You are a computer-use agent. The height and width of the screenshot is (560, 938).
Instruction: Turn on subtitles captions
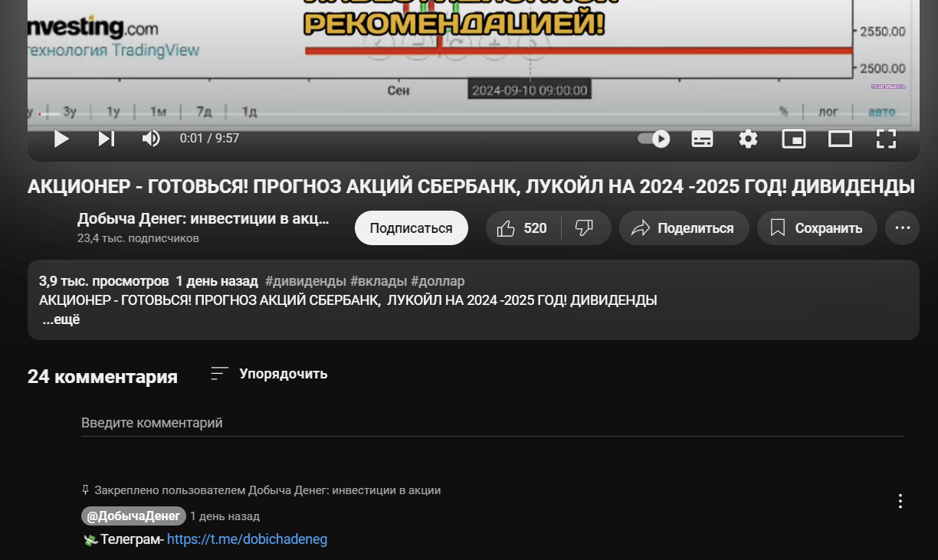tap(703, 139)
